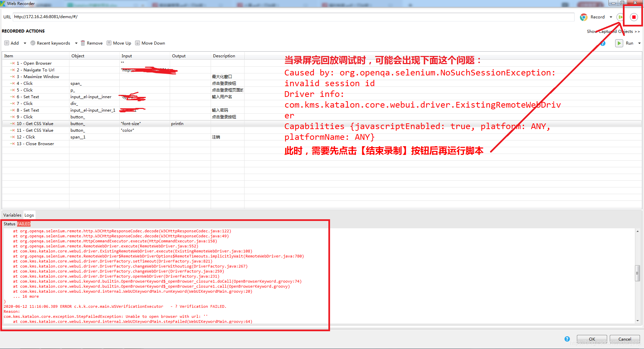The image size is (644, 349).
Task: Click the step icon of Close Browser row
Action: point(12,144)
